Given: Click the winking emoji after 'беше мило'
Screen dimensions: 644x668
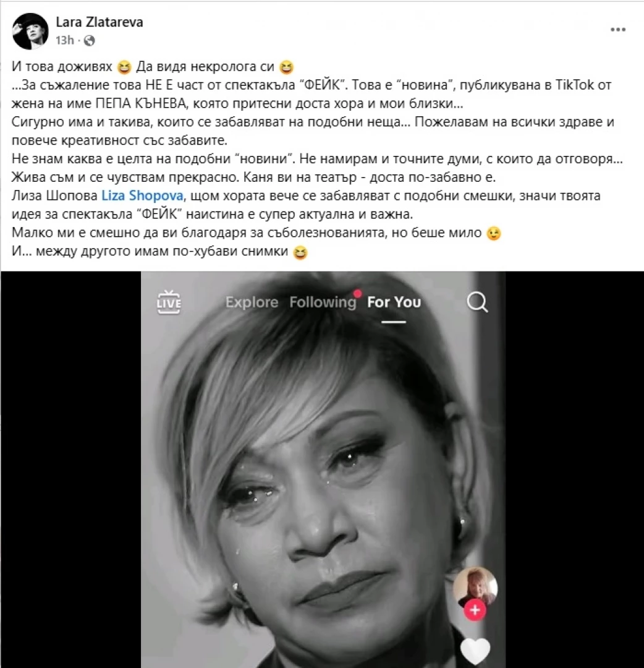Looking at the screenshot, I should click(493, 233).
